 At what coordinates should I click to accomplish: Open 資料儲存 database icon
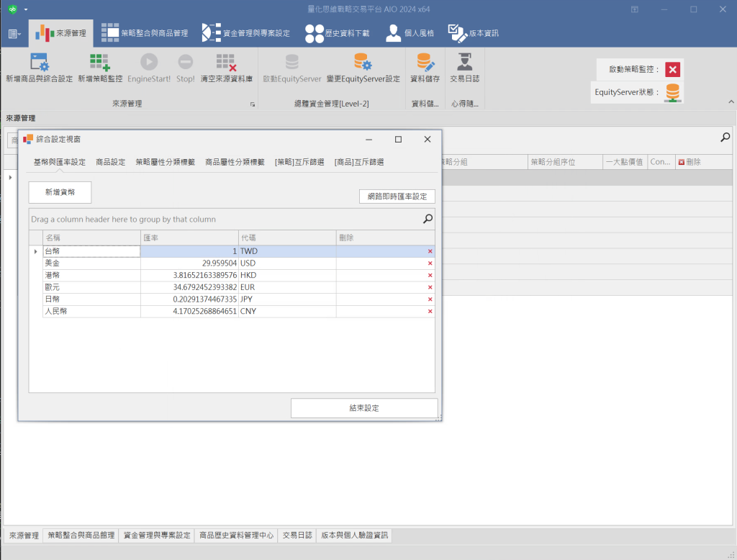pos(425,63)
